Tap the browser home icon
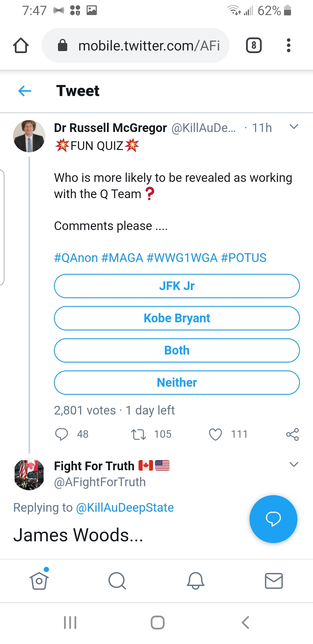Image resolution: width=313 pixels, height=644 pixels. 21,45
